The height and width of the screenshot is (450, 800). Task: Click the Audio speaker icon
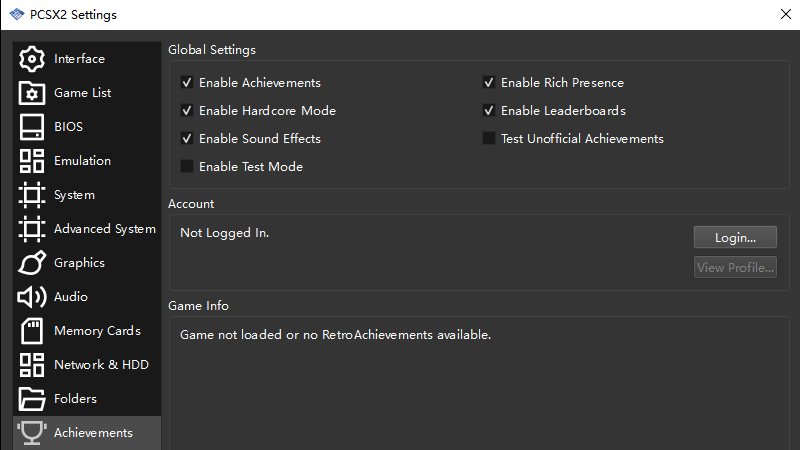coord(32,297)
